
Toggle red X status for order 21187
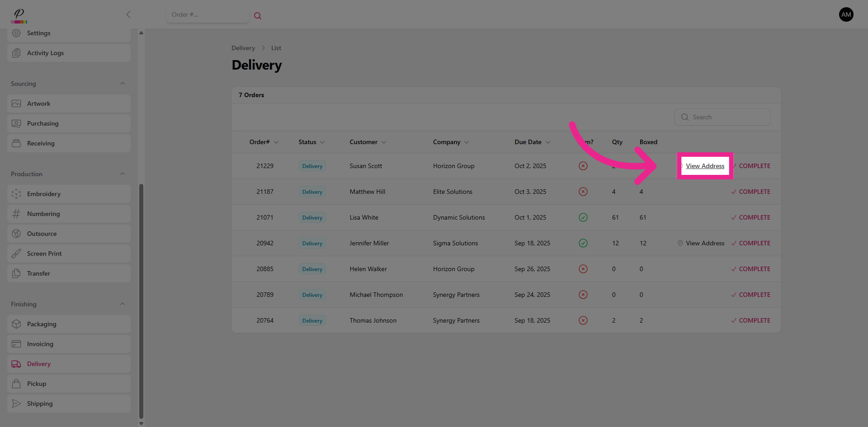(x=583, y=192)
